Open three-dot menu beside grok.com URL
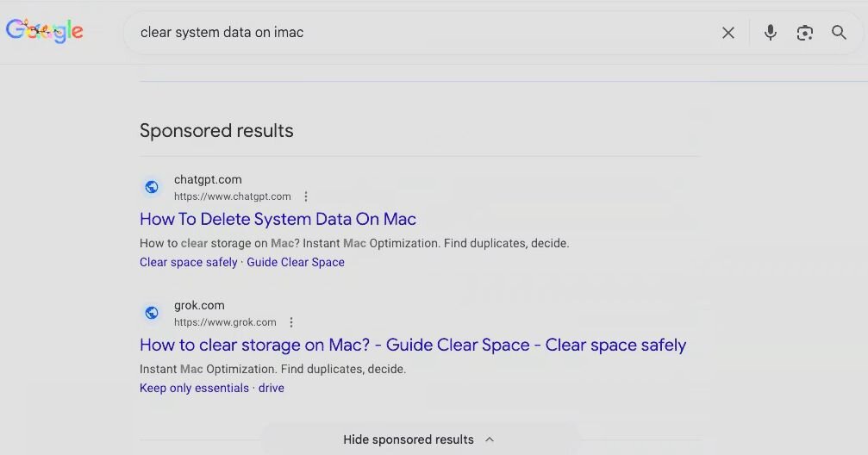The width and height of the screenshot is (868, 455). click(291, 322)
